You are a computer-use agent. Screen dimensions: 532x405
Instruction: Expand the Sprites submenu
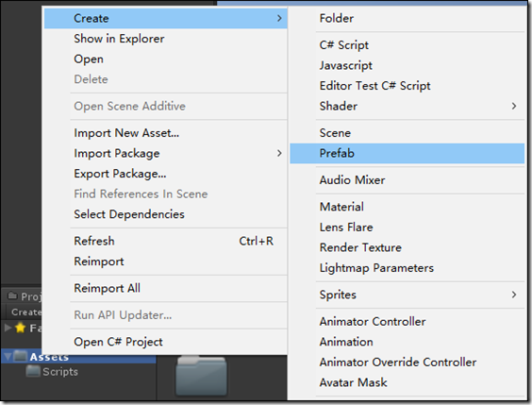coord(407,295)
